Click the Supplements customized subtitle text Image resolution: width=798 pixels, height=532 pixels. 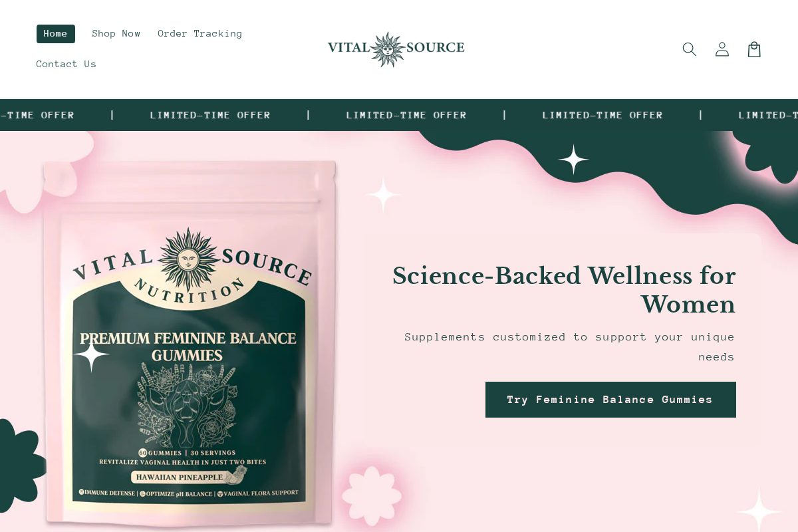tap(569, 346)
